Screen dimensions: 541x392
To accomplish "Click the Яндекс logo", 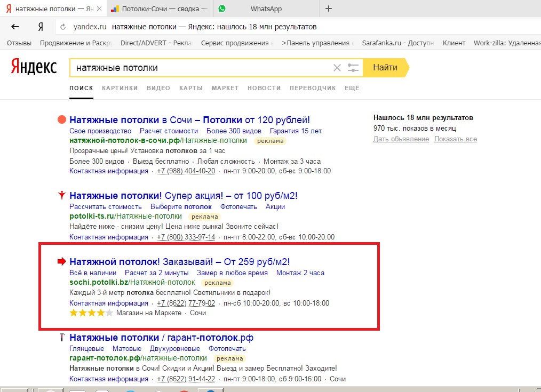I will pyautogui.click(x=34, y=67).
